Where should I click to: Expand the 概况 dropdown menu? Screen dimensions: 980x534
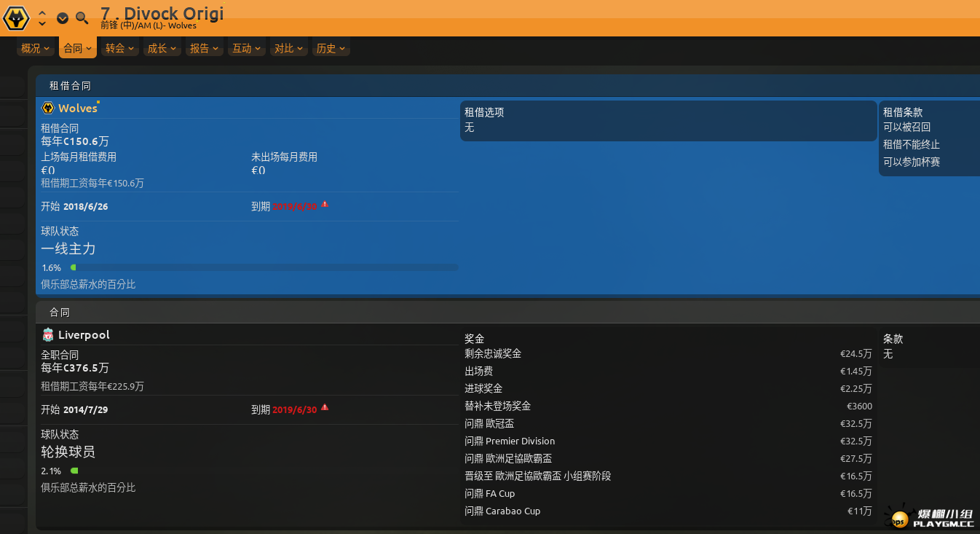coord(36,49)
